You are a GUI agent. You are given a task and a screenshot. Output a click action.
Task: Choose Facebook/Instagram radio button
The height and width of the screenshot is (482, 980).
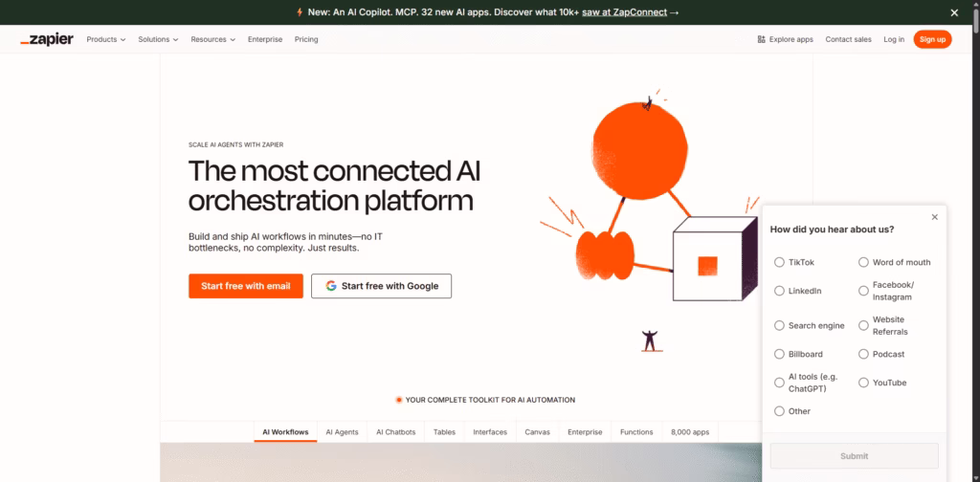point(863,291)
